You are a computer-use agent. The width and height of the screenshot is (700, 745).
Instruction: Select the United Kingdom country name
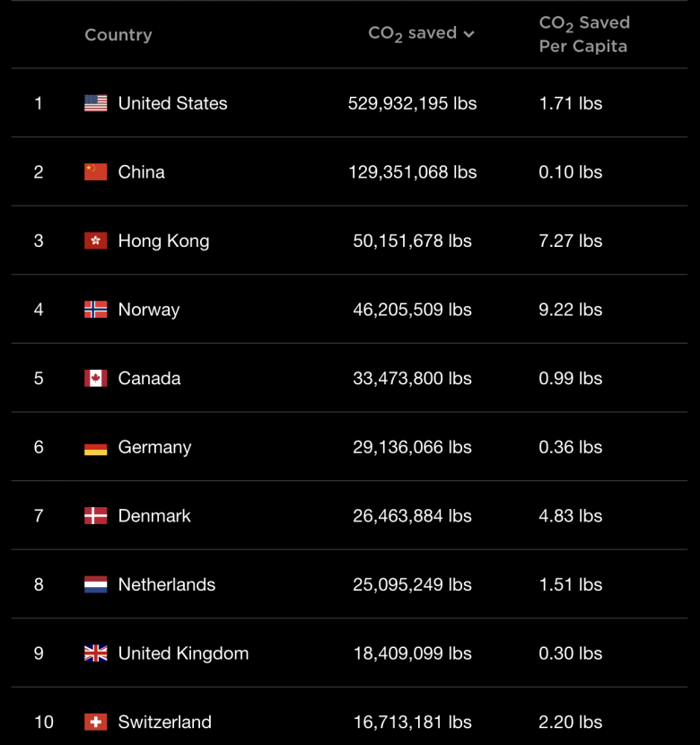pyautogui.click(x=183, y=653)
